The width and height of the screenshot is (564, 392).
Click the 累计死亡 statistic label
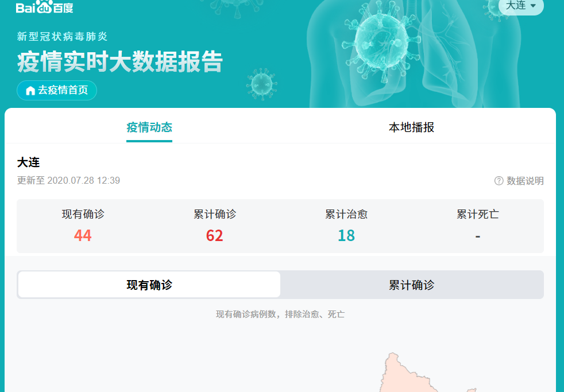[x=478, y=215]
